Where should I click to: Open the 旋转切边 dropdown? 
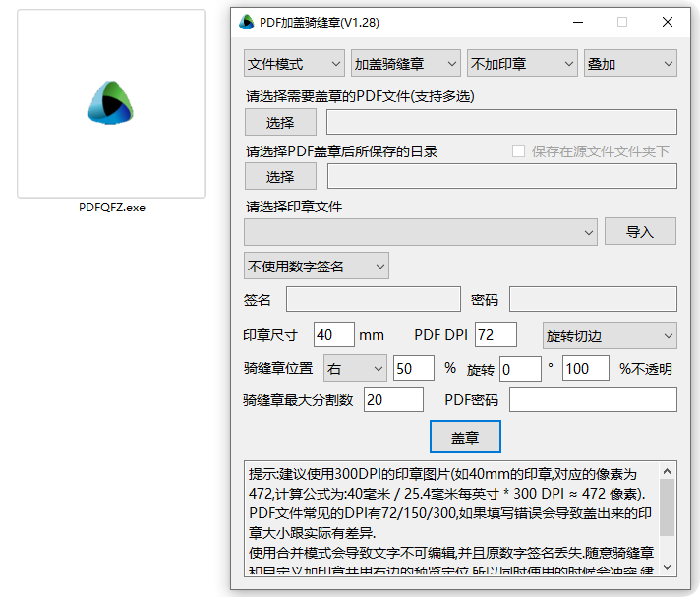pos(610,335)
